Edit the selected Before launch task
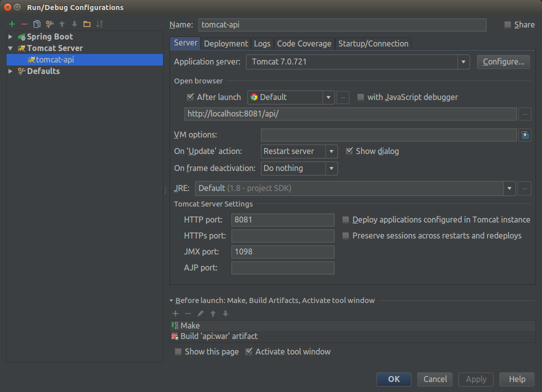Screen dimensions: 542x392 [x=200, y=313]
